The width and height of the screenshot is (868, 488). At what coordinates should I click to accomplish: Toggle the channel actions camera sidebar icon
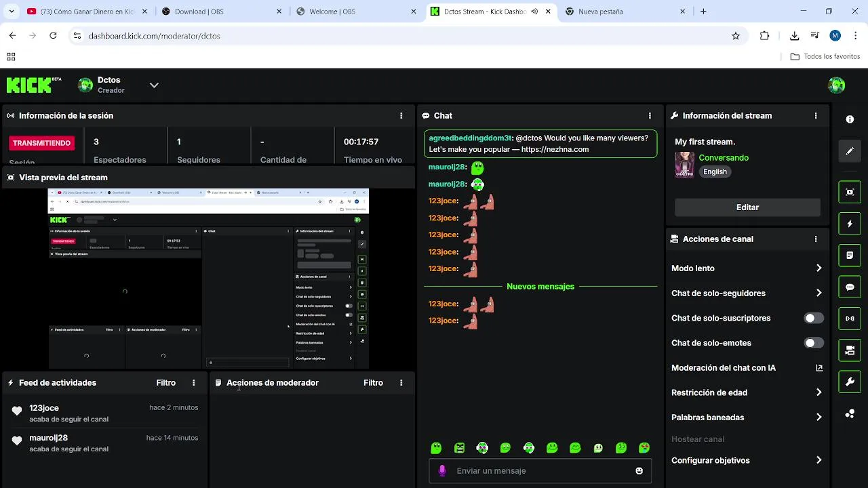(x=850, y=350)
